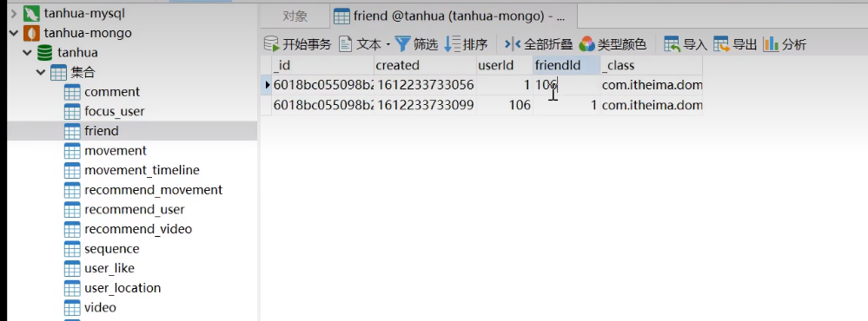868x321 pixels.
Task: Click the sequence table icon
Action: point(72,249)
